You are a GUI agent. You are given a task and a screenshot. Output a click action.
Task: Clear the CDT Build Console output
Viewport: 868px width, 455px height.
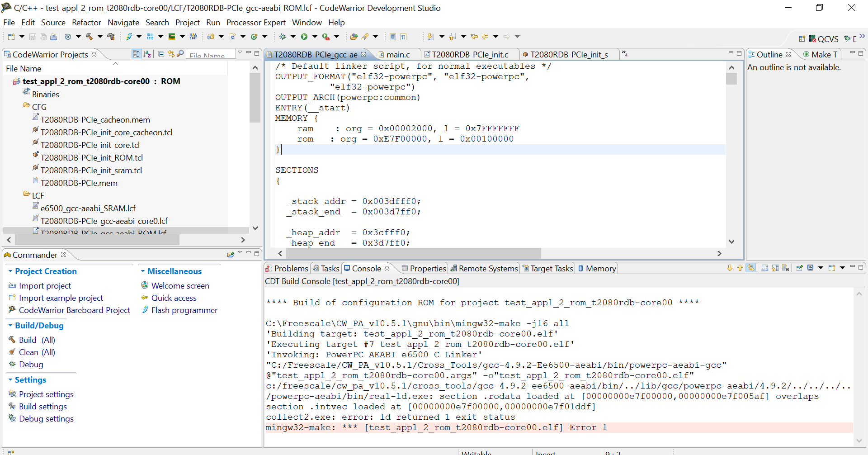point(785,268)
